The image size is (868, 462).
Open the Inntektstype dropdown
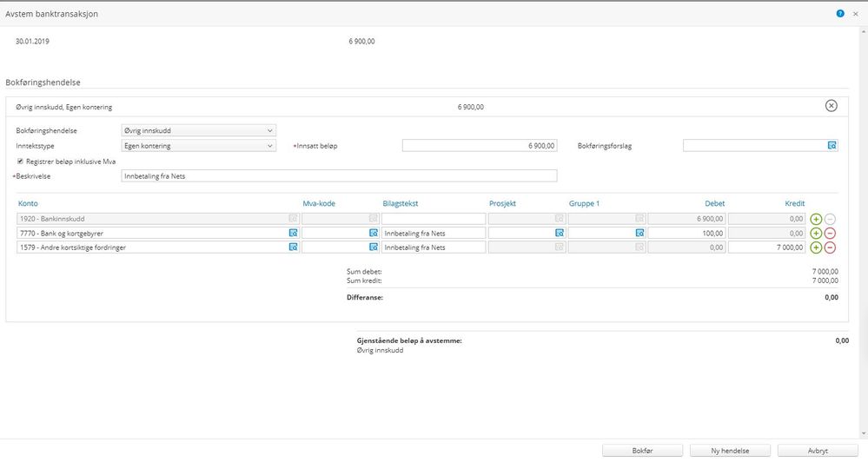198,146
